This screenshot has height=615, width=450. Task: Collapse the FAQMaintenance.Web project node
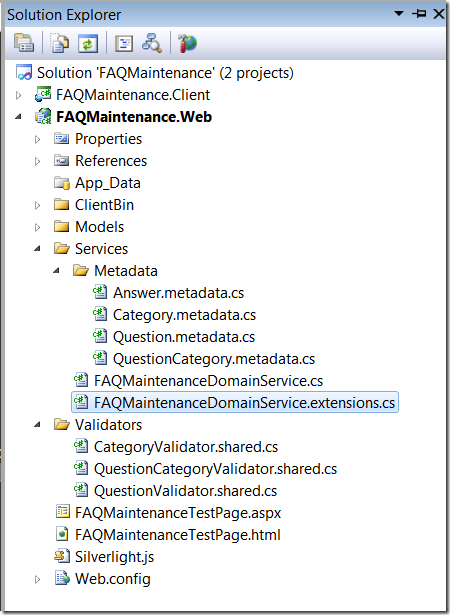pyautogui.click(x=18, y=116)
